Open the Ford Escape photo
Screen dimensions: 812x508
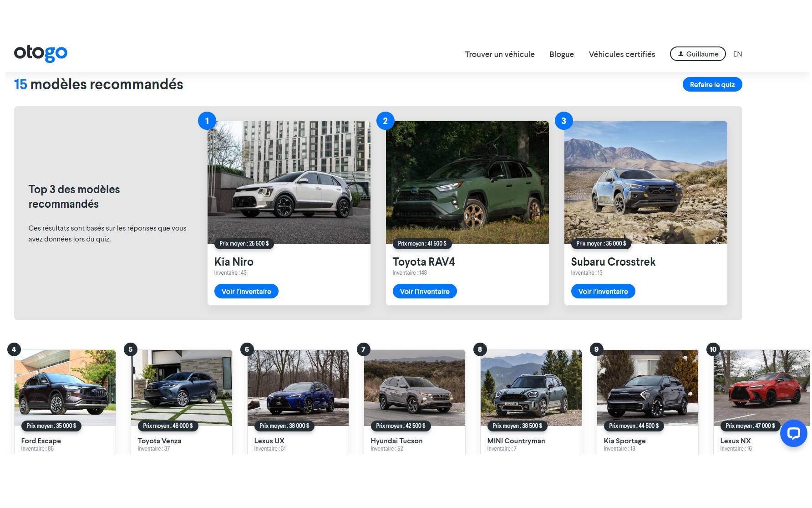pyautogui.click(x=65, y=388)
